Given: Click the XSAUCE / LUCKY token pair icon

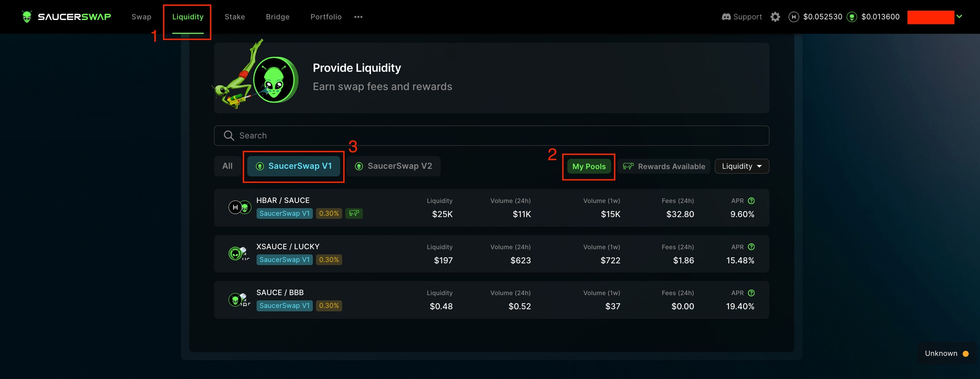Looking at the screenshot, I should click(239, 254).
